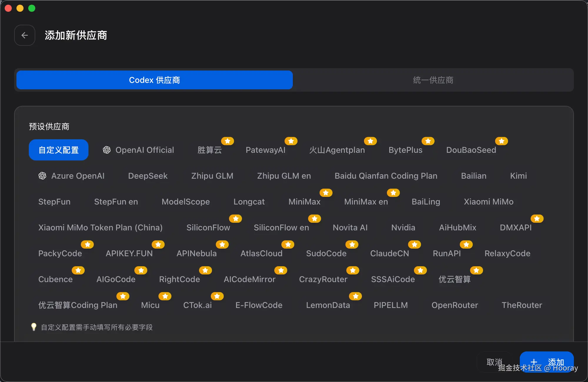Choose the TheRouter preset
Image resolution: width=588 pixels, height=382 pixels.
(522, 305)
